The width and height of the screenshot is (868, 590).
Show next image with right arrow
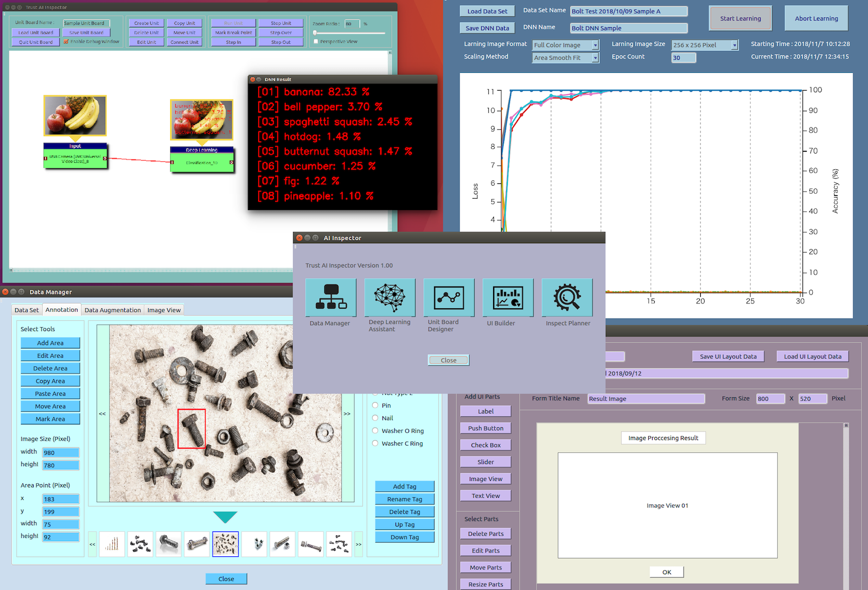point(347,414)
